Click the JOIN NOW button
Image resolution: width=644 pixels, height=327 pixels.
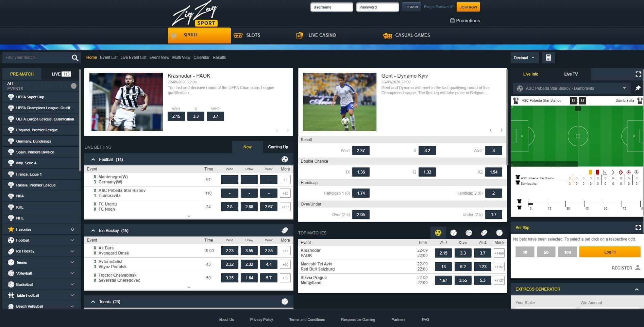tap(468, 7)
